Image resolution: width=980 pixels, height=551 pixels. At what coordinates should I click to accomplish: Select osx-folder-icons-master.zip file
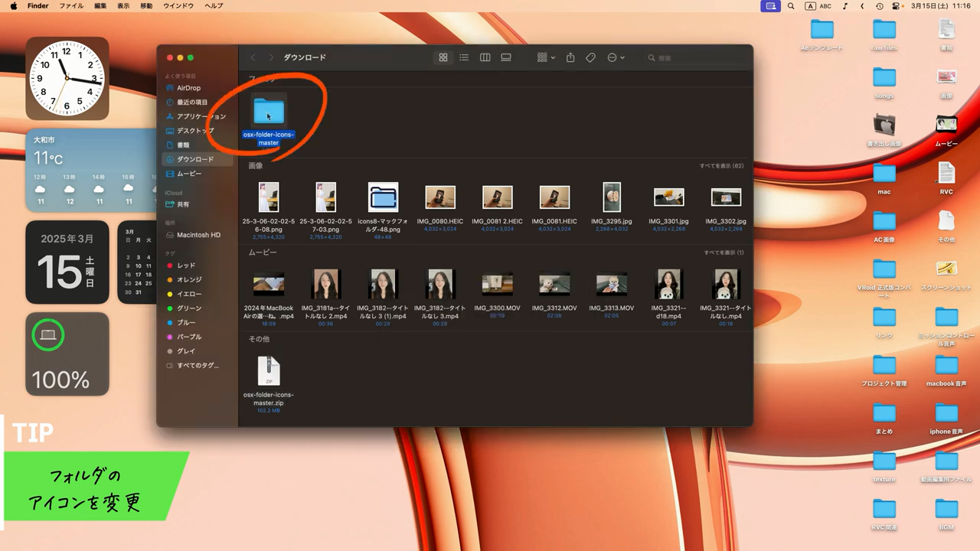pos(269,371)
